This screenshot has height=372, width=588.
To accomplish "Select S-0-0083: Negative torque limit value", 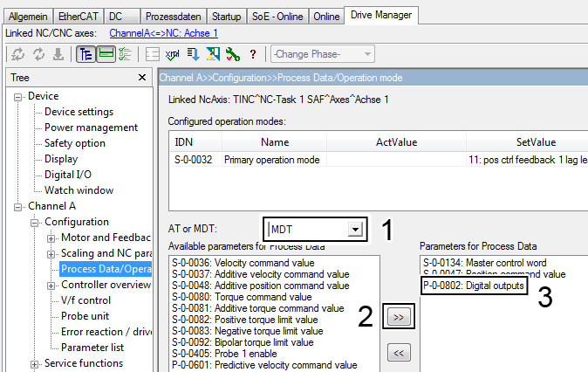I will [248, 331].
